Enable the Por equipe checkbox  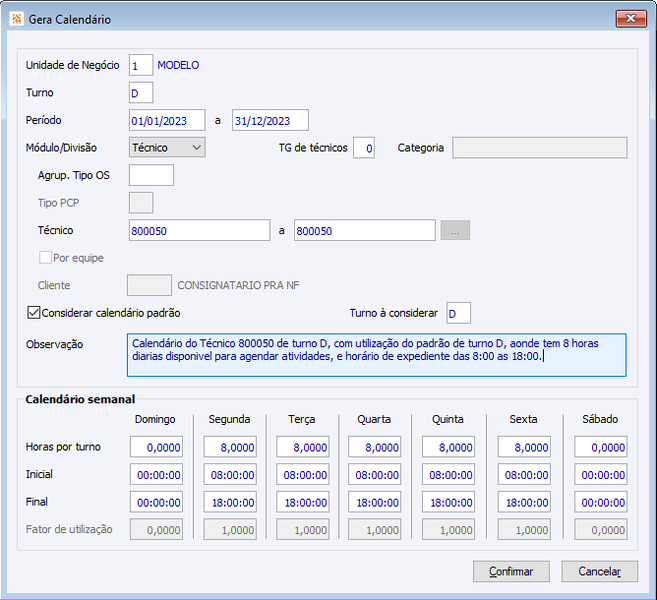[45, 257]
